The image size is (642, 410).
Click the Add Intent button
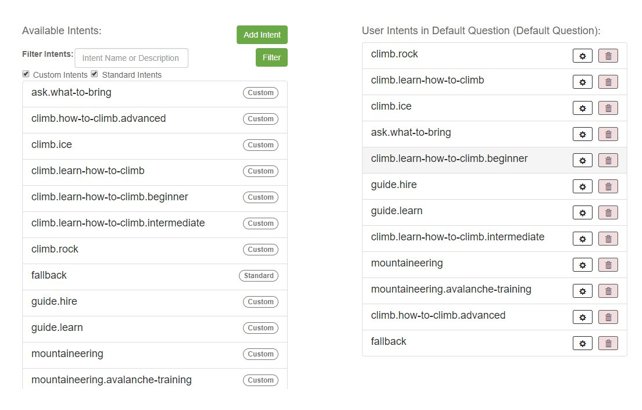tap(262, 35)
